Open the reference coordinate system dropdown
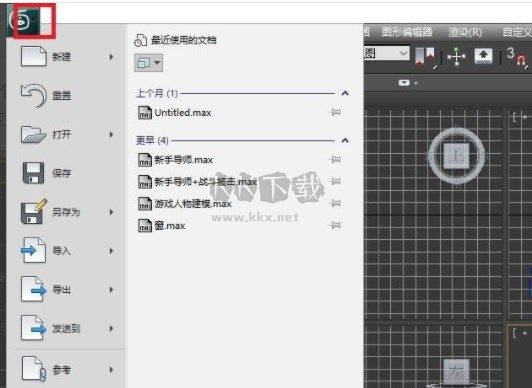Viewport: 532px width, 388px height. pos(387,54)
